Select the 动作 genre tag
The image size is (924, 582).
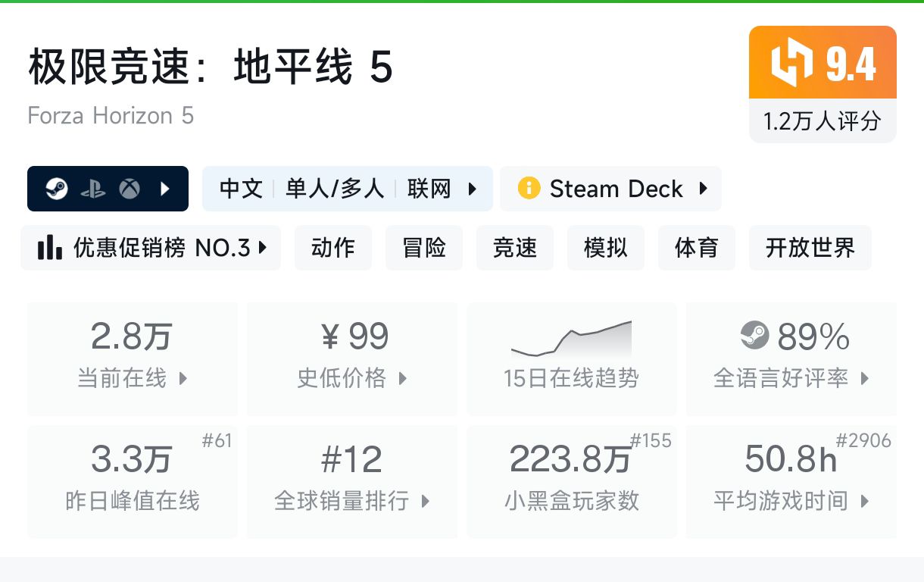[333, 248]
